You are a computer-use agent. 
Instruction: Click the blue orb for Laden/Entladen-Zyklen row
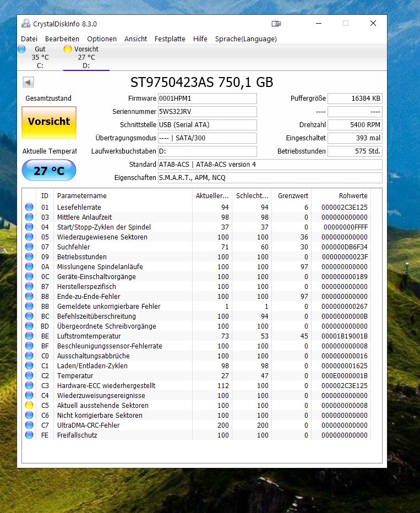click(x=29, y=365)
